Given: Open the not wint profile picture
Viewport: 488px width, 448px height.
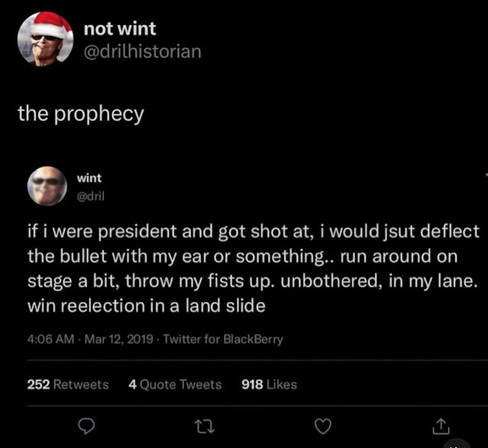Looking at the screenshot, I should pos(45,39).
